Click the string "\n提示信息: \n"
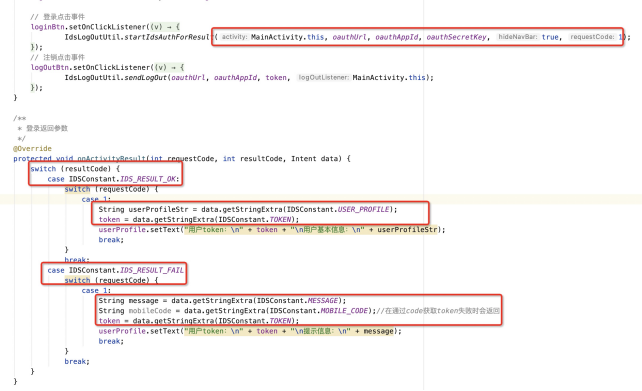The height and width of the screenshot is (391, 642). (x=321, y=331)
